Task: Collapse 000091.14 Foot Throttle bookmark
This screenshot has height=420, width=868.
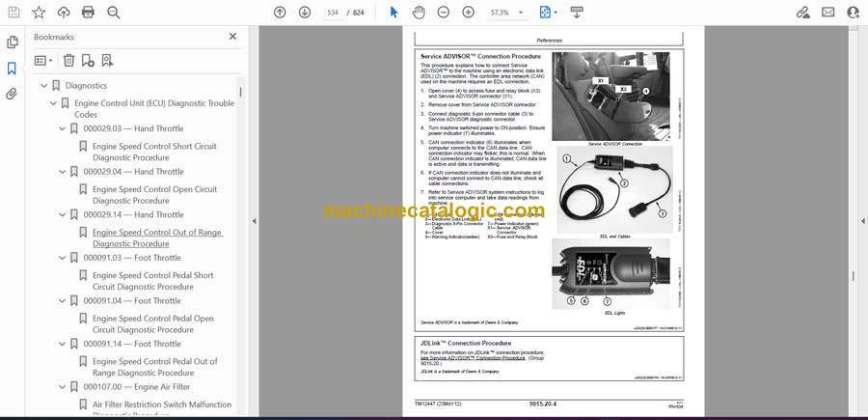Action: [x=63, y=344]
